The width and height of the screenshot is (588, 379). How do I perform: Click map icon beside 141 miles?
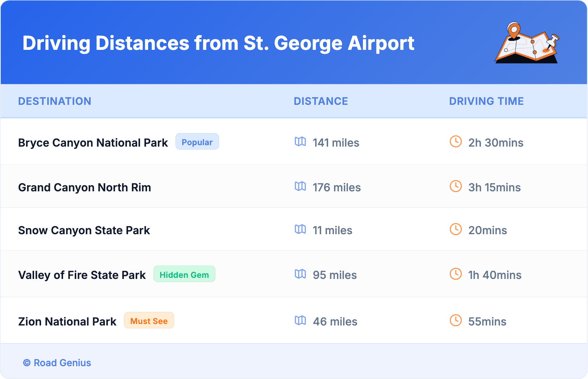(x=300, y=141)
